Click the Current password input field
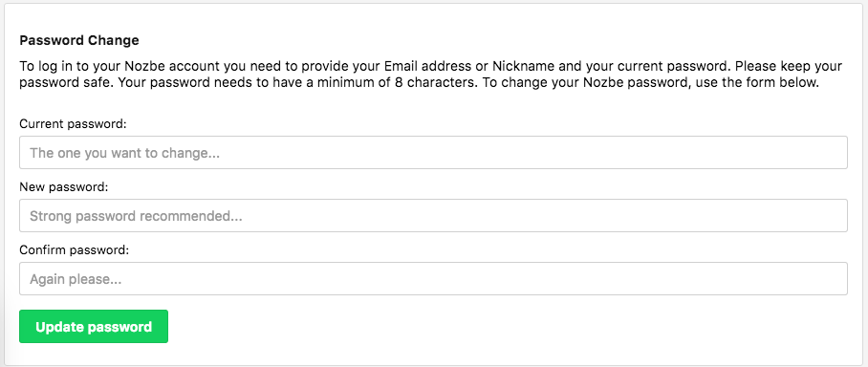This screenshot has width=868, height=367. (433, 152)
